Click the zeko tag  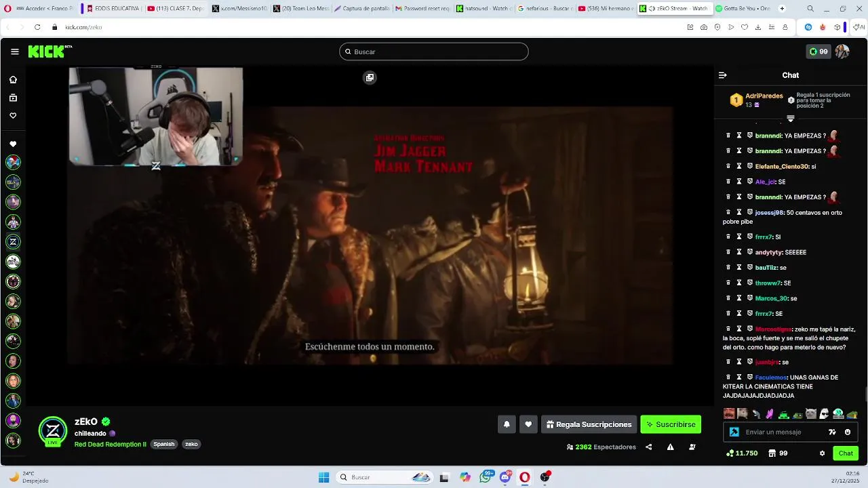191,445
